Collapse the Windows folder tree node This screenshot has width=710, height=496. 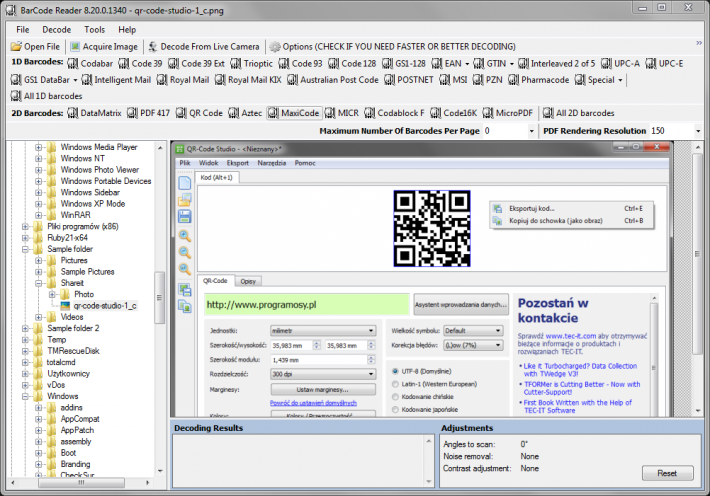[x=25, y=396]
